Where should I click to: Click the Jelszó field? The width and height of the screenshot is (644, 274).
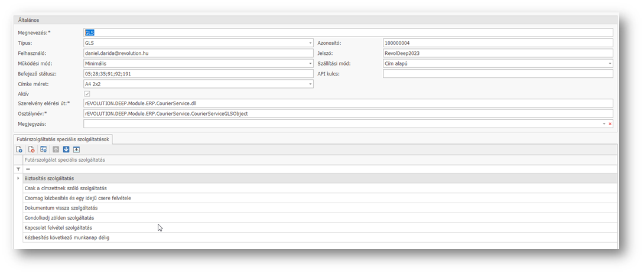point(497,53)
